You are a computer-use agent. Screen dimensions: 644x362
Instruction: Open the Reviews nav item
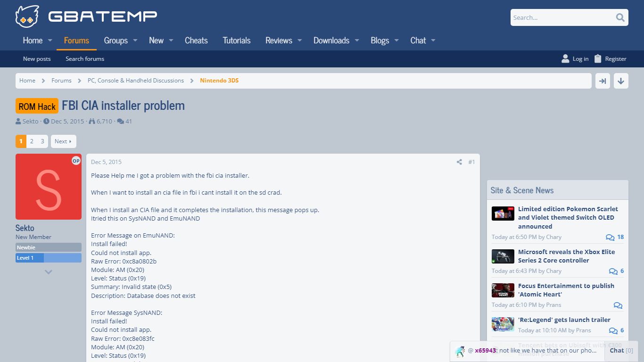pyautogui.click(x=279, y=41)
